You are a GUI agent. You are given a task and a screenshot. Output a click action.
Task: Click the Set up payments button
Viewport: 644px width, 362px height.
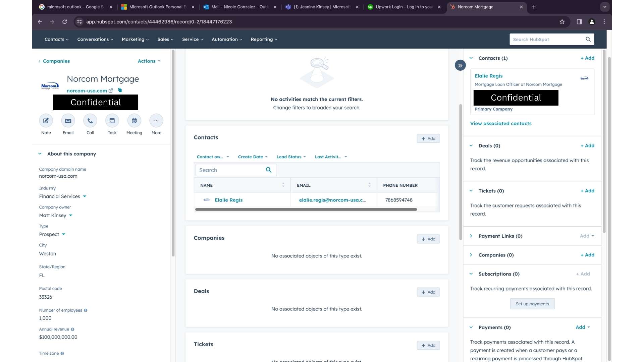coord(532,304)
